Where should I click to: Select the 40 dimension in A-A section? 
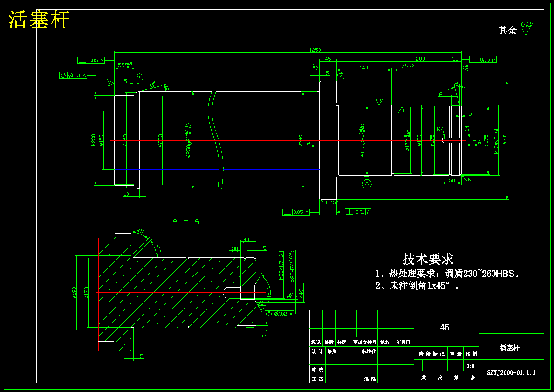click(x=246, y=240)
